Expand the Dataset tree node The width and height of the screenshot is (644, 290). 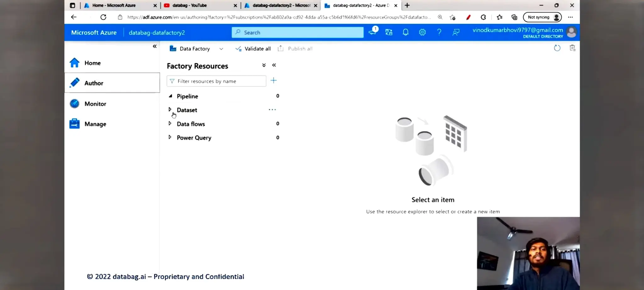[x=170, y=109]
